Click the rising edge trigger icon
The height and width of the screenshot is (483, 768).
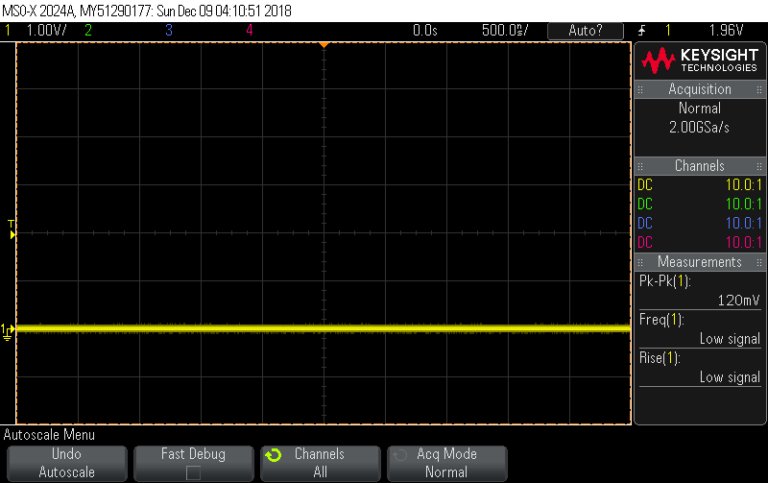[642, 30]
